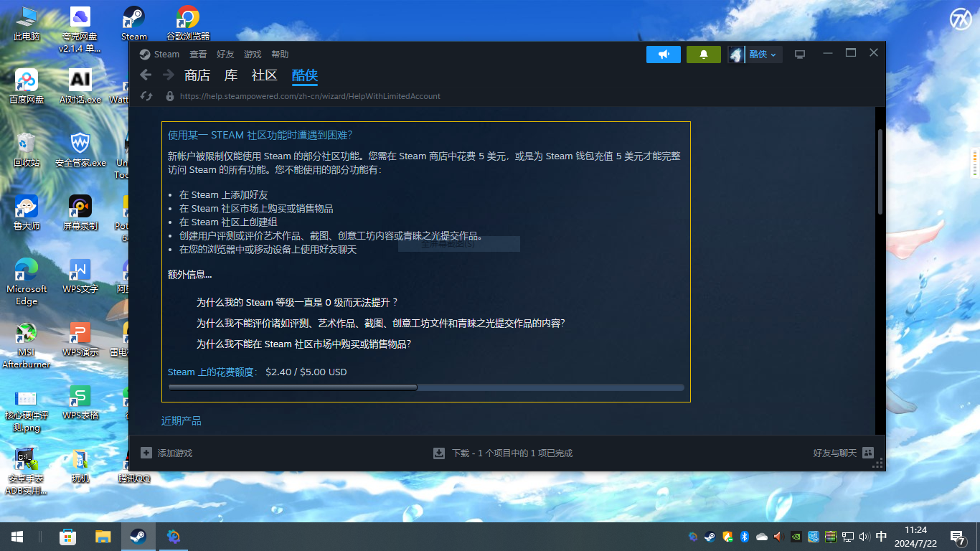
Task: Click the 酷侠 profile avatar in title bar
Action: [736, 55]
